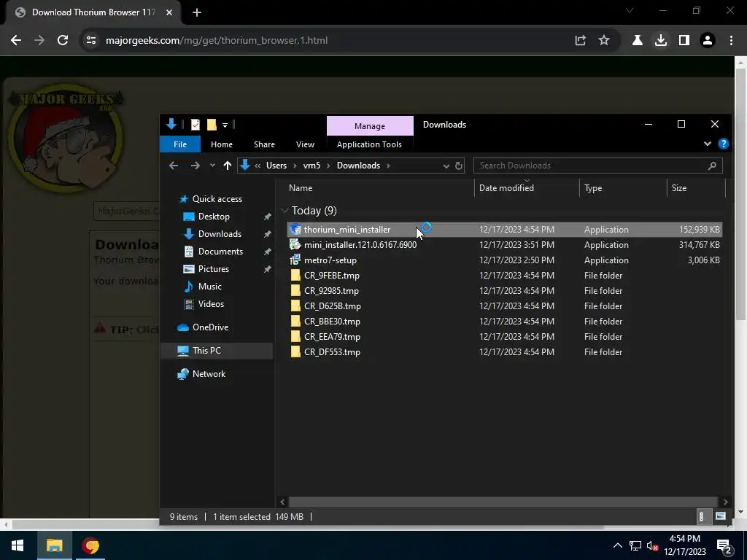The width and height of the screenshot is (747, 560).
Task: Go back in File Explorer
Action: click(174, 166)
